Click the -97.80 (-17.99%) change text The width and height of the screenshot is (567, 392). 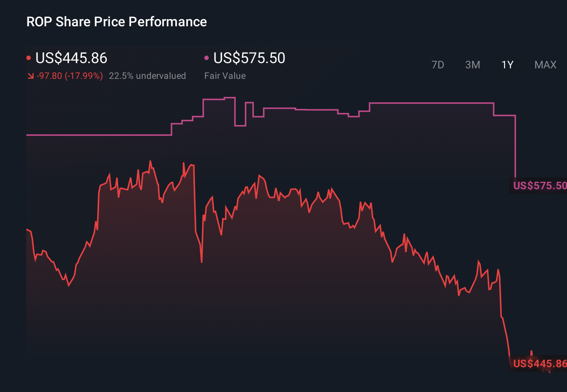coord(69,76)
